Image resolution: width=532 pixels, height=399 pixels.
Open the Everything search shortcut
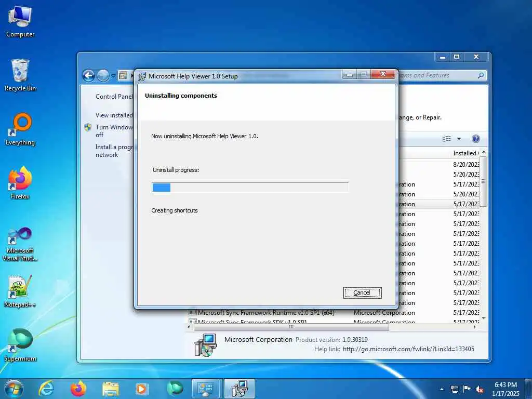tap(20, 129)
